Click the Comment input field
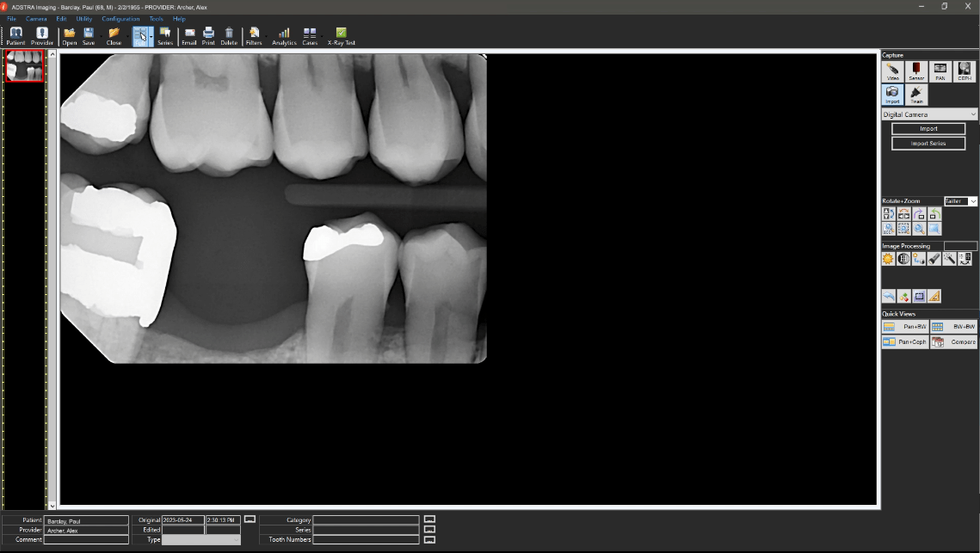 86,540
